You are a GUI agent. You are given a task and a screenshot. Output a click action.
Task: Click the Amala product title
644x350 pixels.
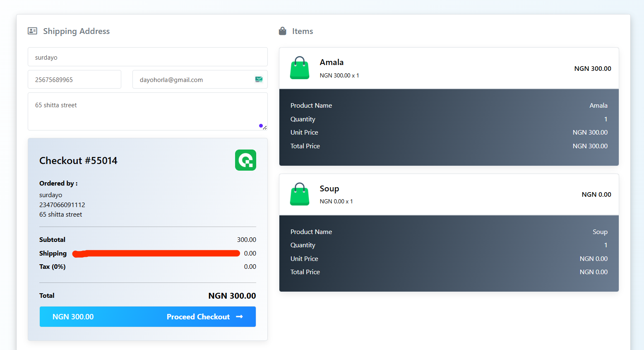click(x=332, y=63)
